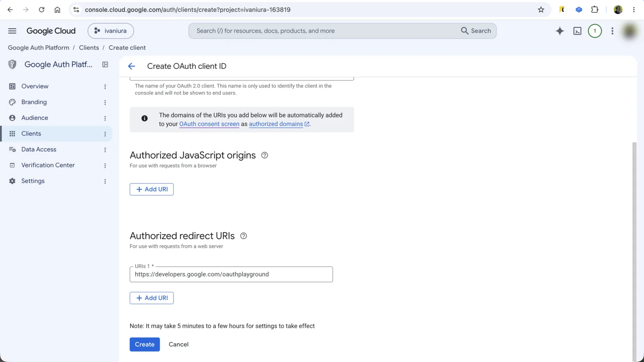Viewport: 644px width, 362px height.
Task: Add URI under Authorized JavaScript origins
Action: click(151, 189)
